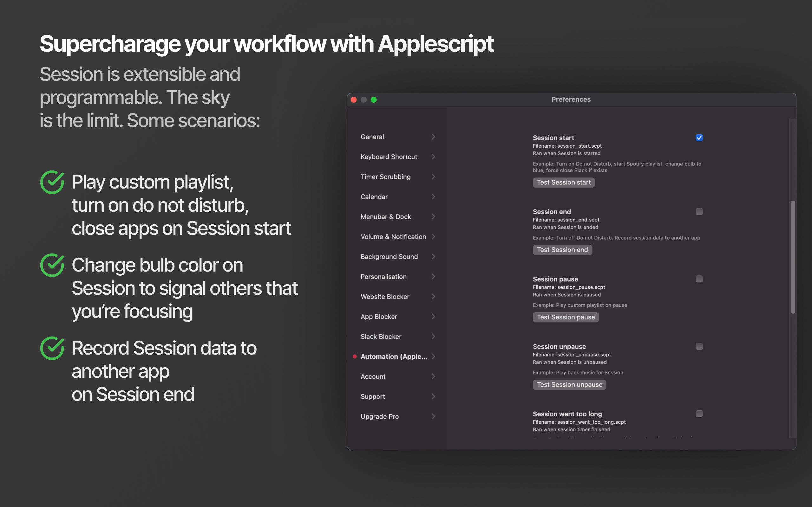
Task: Click the green checkmark icon beside 'Record Session data'
Action: pyautogui.click(x=52, y=348)
